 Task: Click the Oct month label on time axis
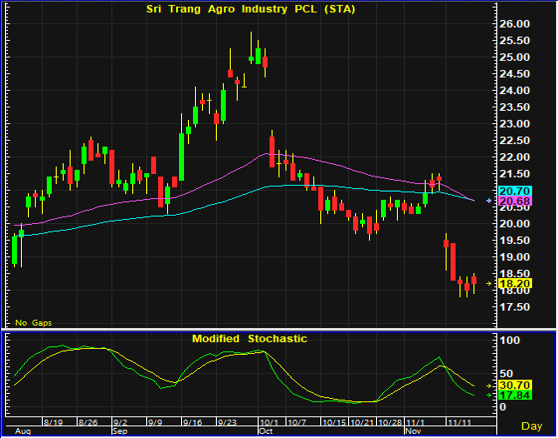pyautogui.click(x=265, y=431)
